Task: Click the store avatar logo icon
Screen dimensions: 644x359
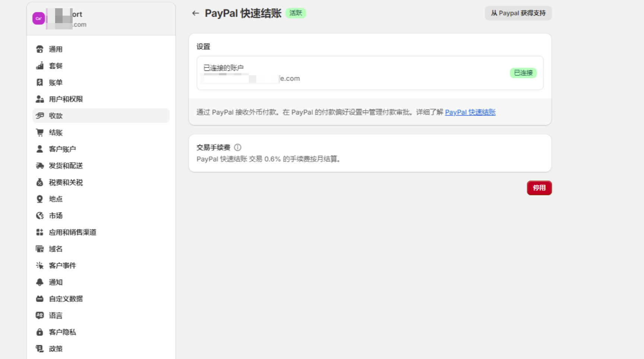Action: coord(39,18)
